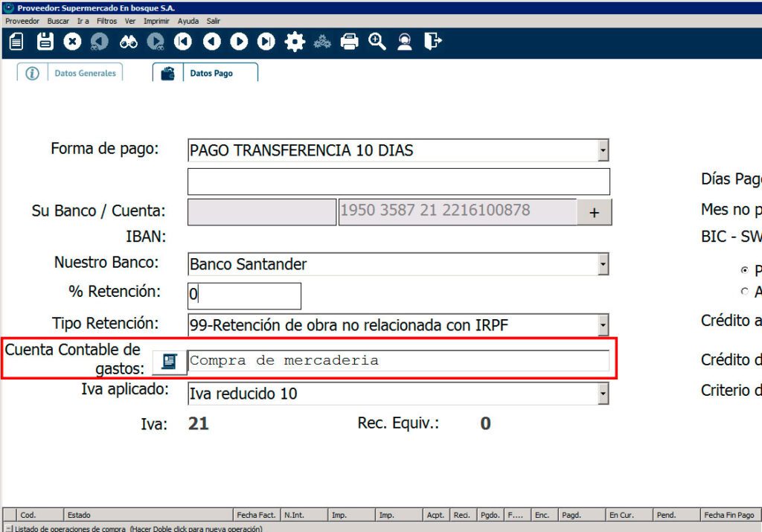Click the Cuenta Contable lookup button
Image resolution: width=762 pixels, height=532 pixels.
point(169,361)
